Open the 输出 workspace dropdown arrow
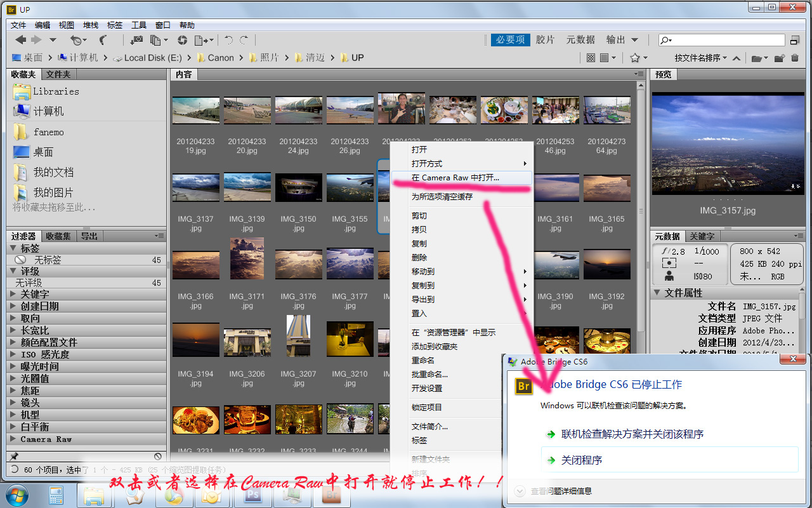 tap(634, 39)
